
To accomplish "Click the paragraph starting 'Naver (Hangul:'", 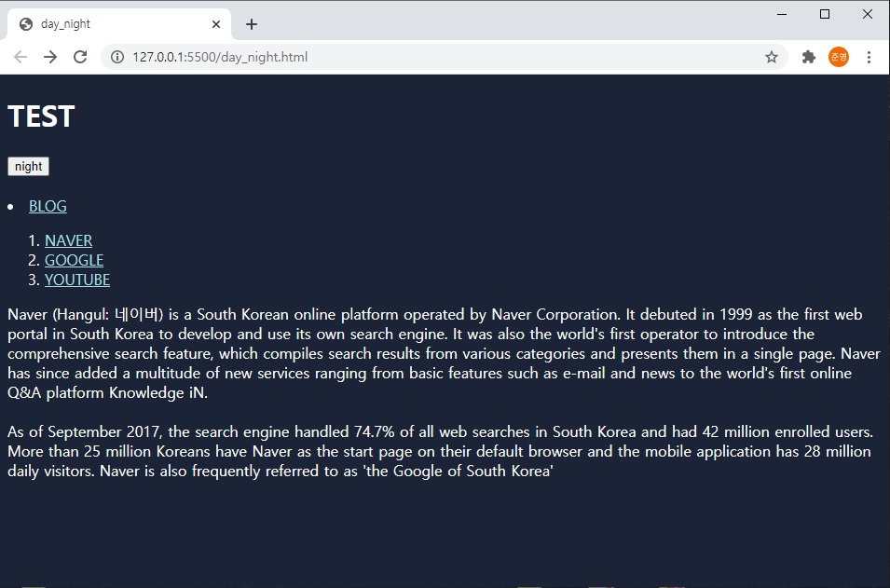I will [444, 353].
